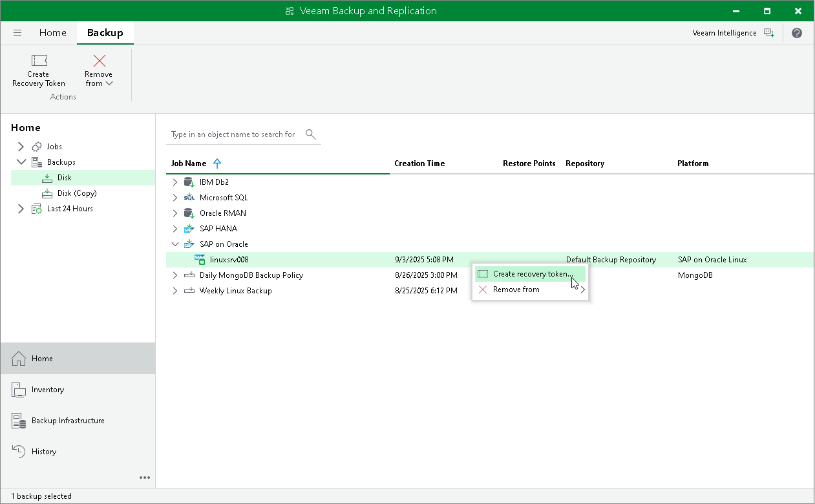Click the Oracle RMAN database icon
This screenshot has height=504, width=815.
click(189, 213)
